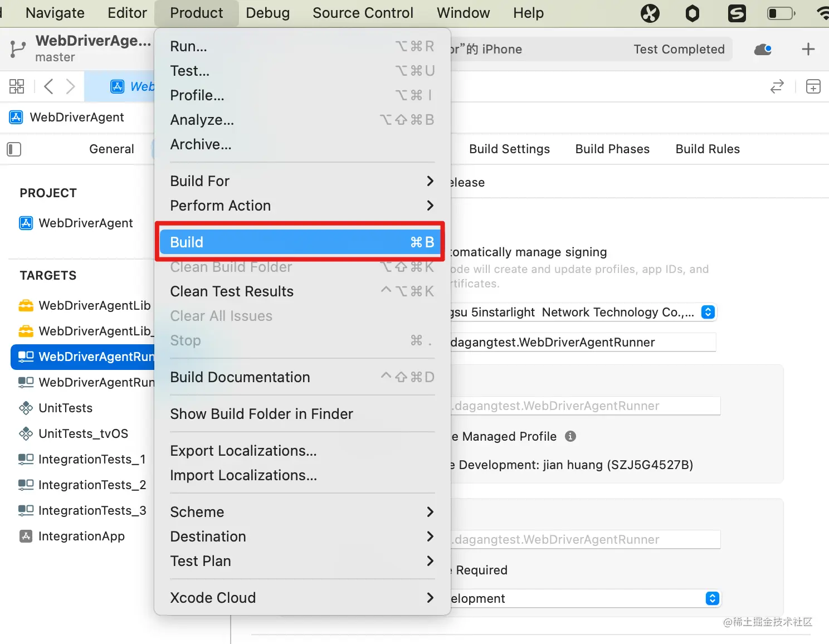Choose Build Documentation

click(x=302, y=377)
